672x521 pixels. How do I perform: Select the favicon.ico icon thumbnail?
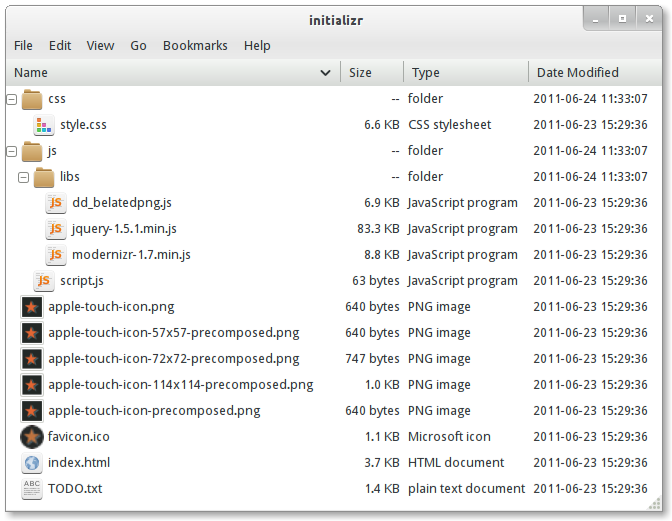tap(32, 437)
